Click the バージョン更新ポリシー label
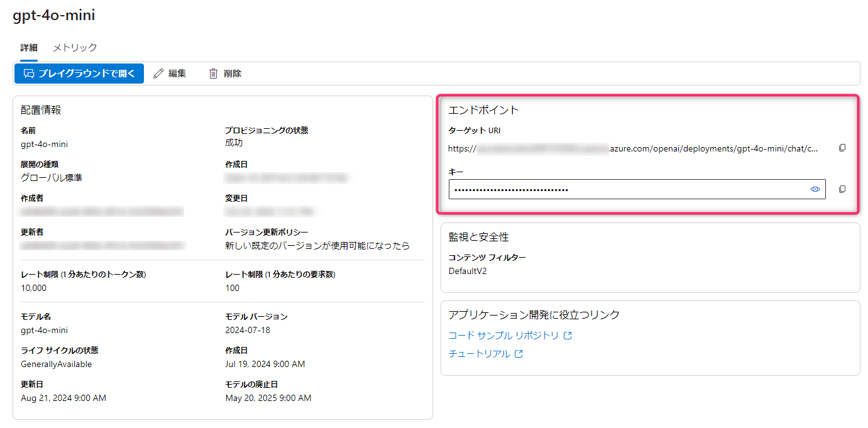868x428 pixels. 266,233
